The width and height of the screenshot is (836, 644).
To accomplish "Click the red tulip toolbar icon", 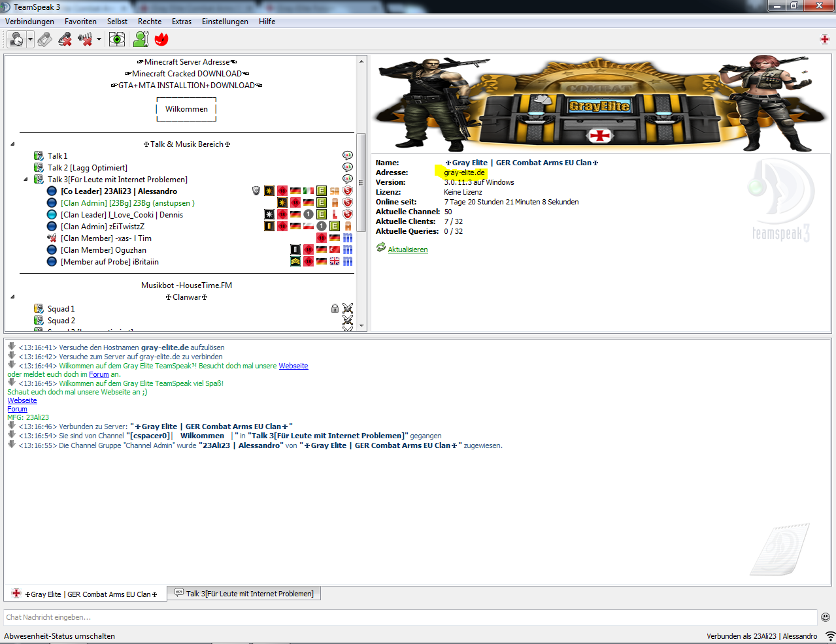I will pyautogui.click(x=161, y=39).
